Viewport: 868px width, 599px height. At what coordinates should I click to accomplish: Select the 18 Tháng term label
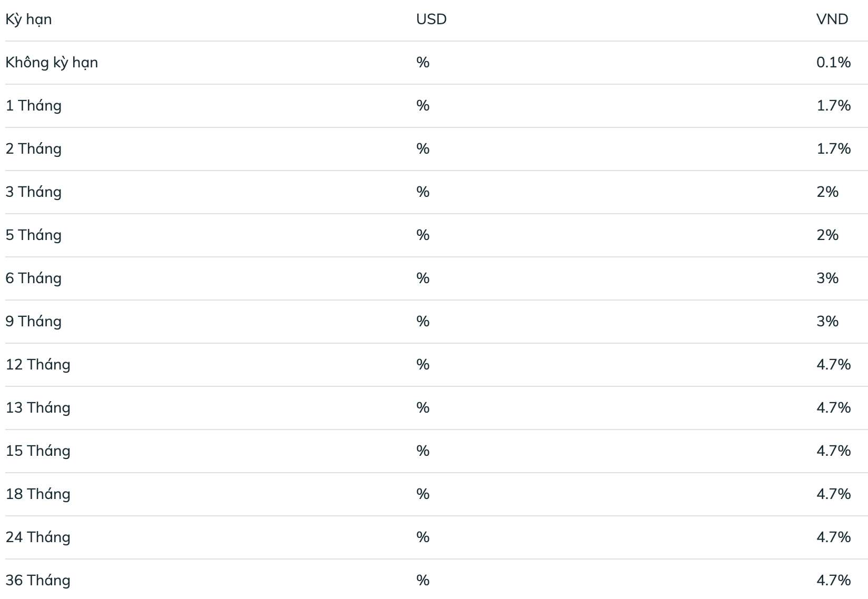(x=38, y=494)
